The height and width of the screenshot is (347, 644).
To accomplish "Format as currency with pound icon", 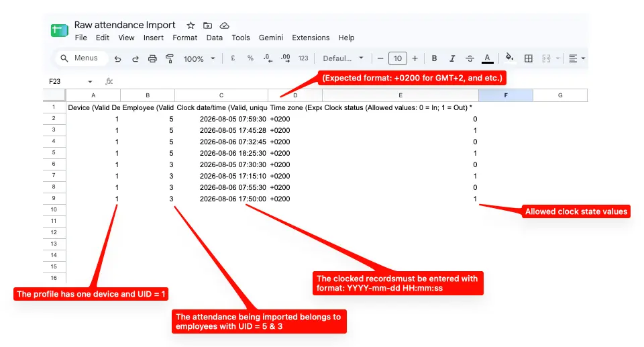I will pos(233,58).
